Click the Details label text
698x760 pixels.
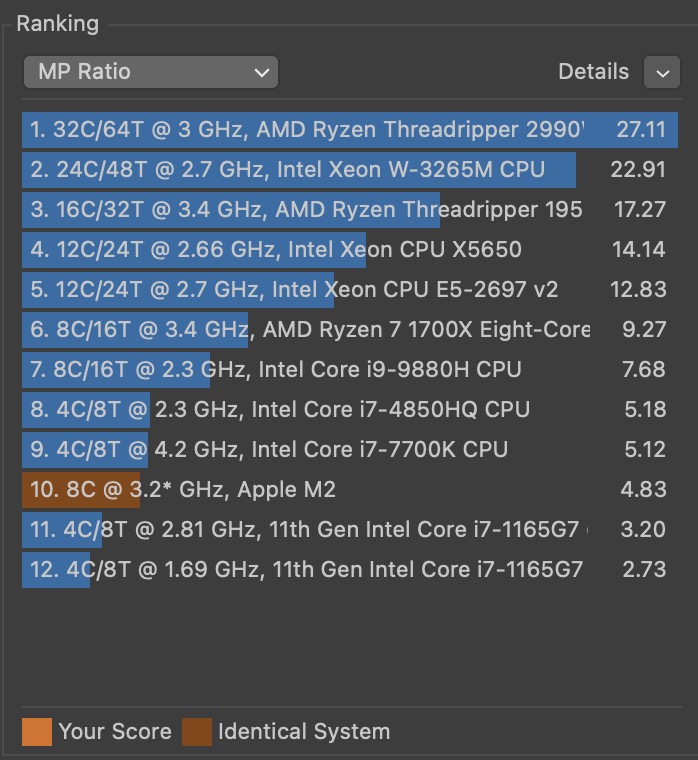593,72
